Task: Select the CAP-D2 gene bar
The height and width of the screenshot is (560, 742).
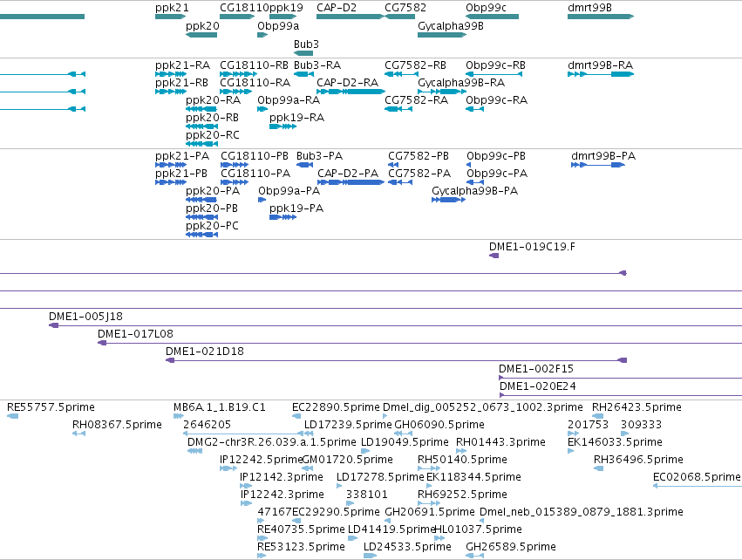Action: click(351, 17)
